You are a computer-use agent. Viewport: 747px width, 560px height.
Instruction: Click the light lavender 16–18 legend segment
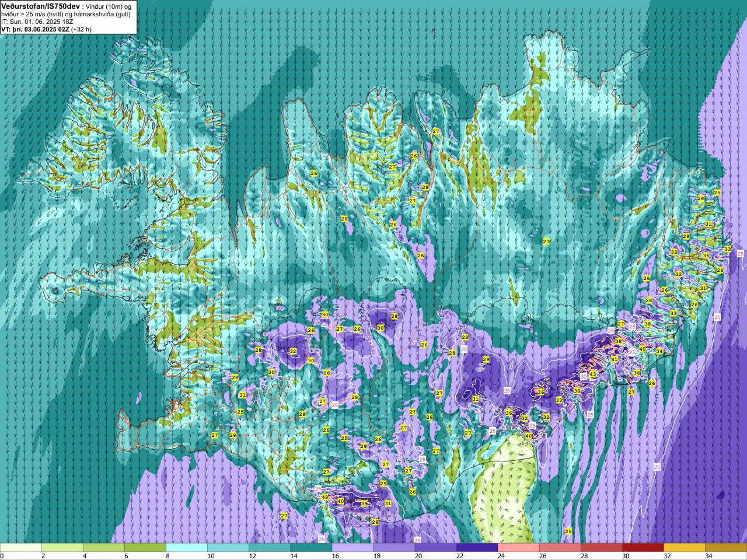352,548
